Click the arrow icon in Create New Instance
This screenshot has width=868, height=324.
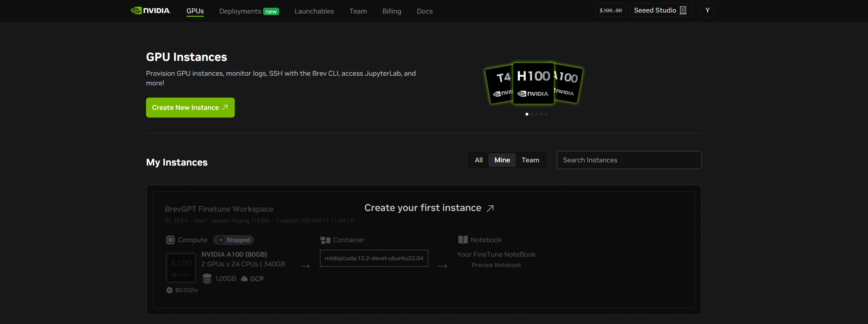(225, 108)
